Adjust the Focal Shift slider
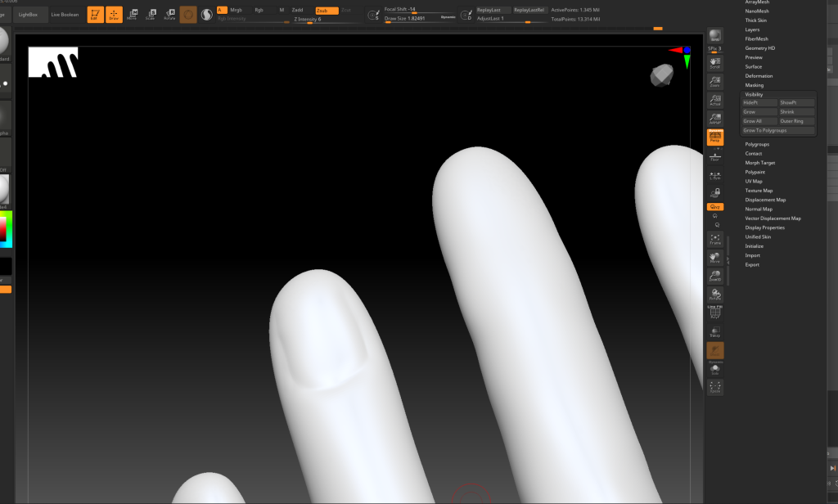838x504 pixels. pos(420,10)
